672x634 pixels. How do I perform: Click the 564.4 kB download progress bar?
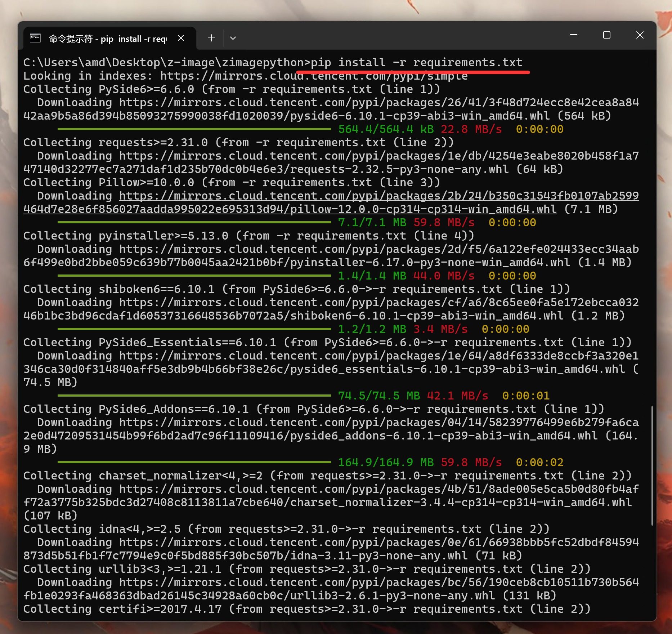[194, 129]
